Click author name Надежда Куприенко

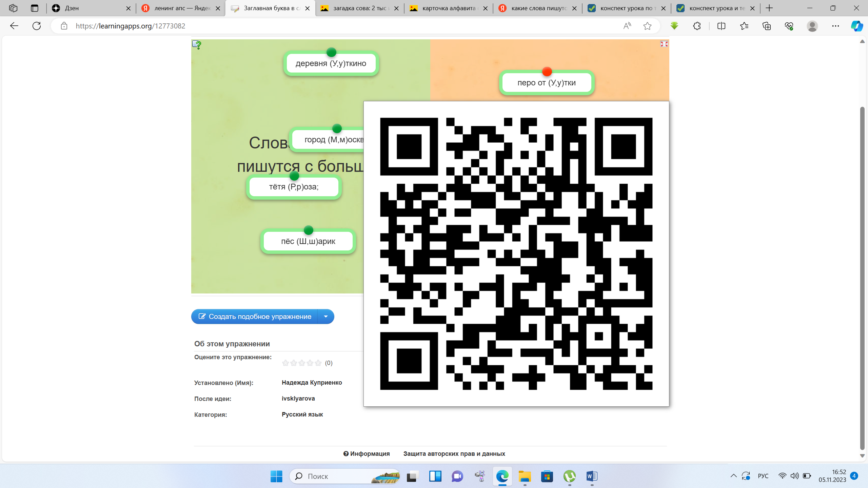click(312, 382)
